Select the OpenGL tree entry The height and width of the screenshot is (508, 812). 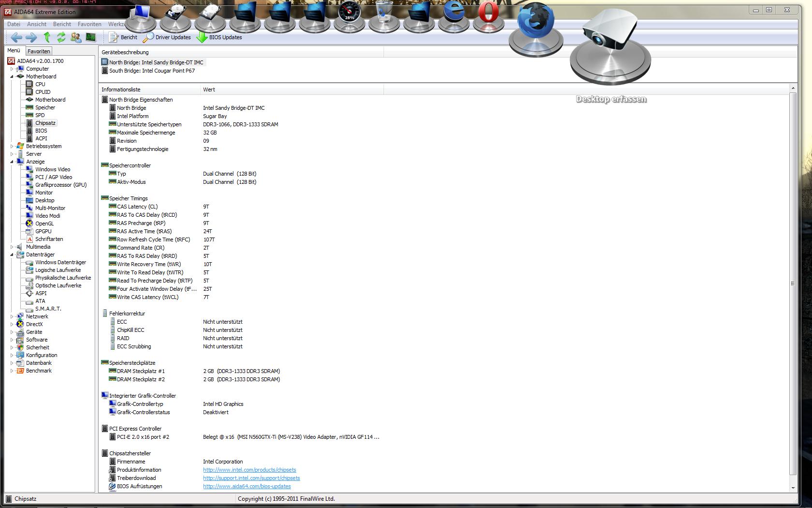pos(44,224)
